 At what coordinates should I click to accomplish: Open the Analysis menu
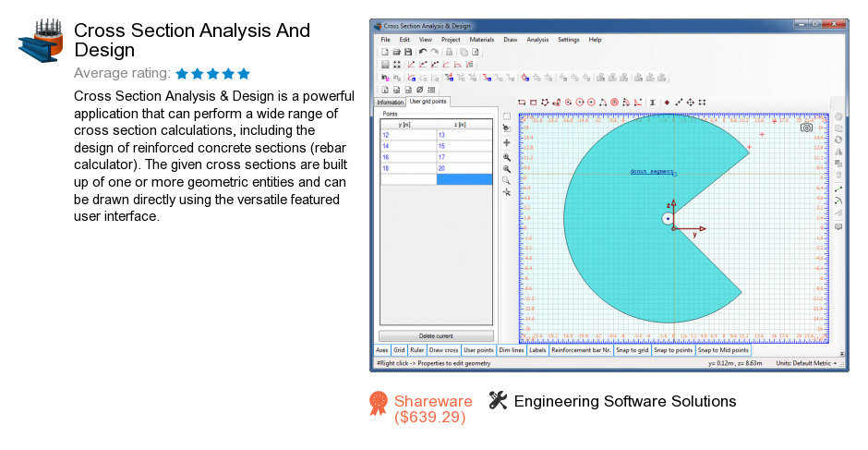(x=537, y=40)
